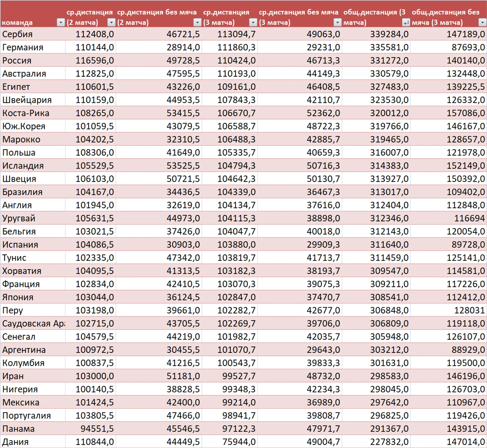Select the Дания team cell

click(33, 442)
